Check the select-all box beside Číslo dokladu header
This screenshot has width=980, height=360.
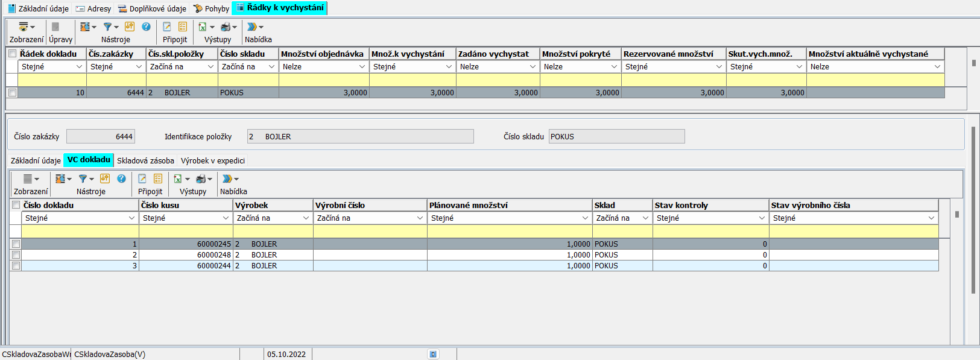pyautogui.click(x=16, y=205)
